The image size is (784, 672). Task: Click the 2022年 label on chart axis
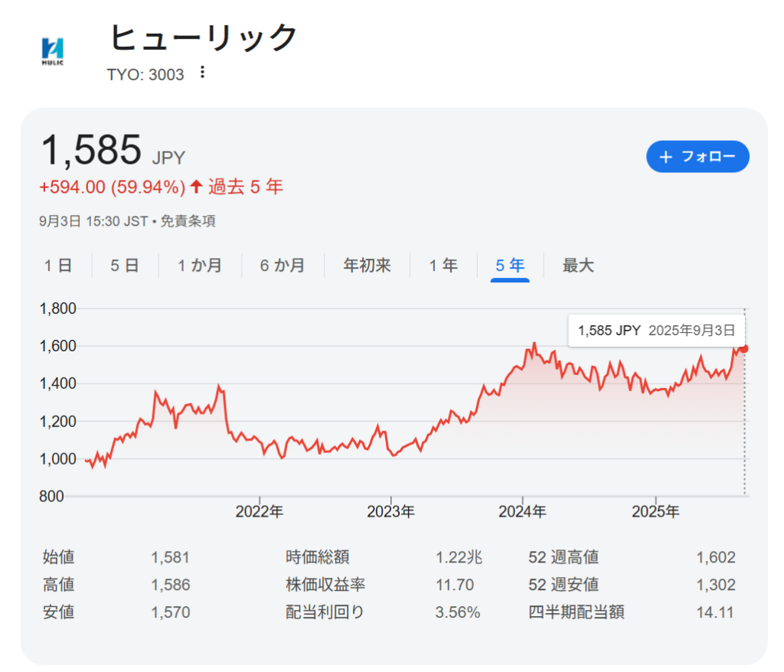(260, 511)
